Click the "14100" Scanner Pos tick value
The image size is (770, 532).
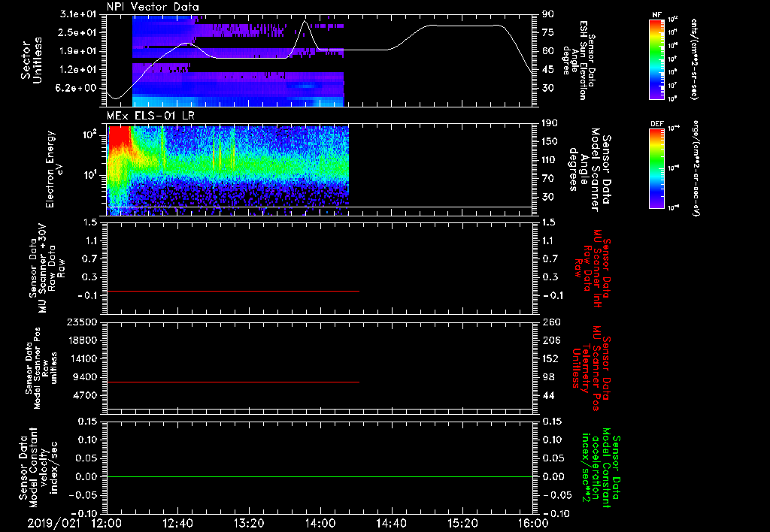pos(81,358)
